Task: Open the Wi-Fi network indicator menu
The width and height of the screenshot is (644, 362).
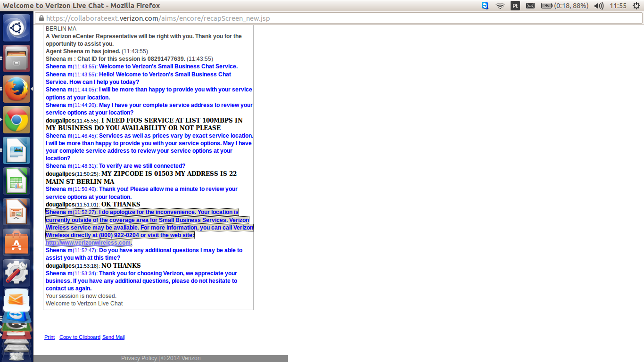Action: click(x=500, y=6)
